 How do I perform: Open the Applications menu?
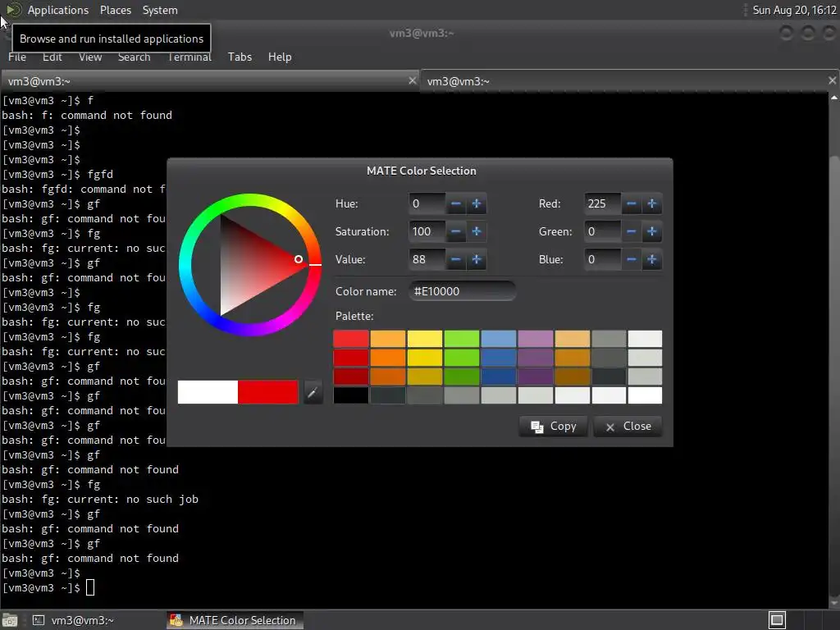pos(58,10)
